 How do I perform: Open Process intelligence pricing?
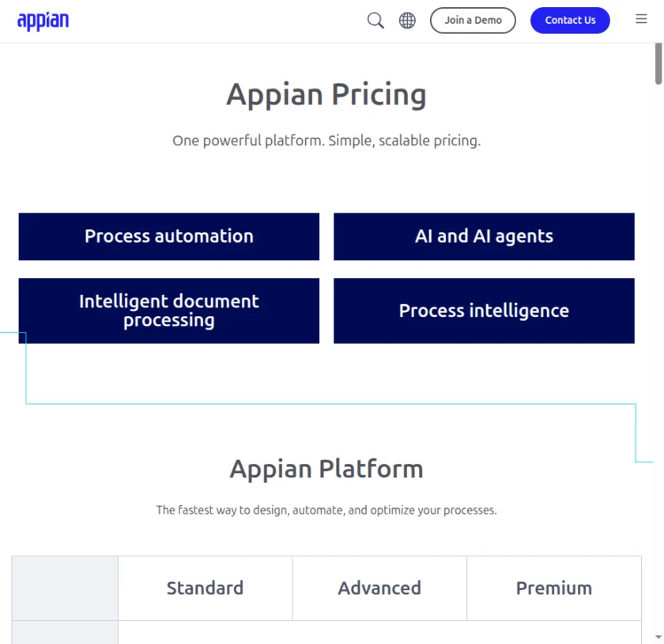[484, 310]
